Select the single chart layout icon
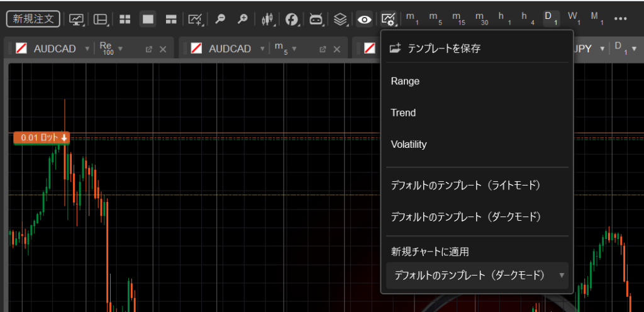Screen dimensions: 644x312 pyautogui.click(x=148, y=19)
